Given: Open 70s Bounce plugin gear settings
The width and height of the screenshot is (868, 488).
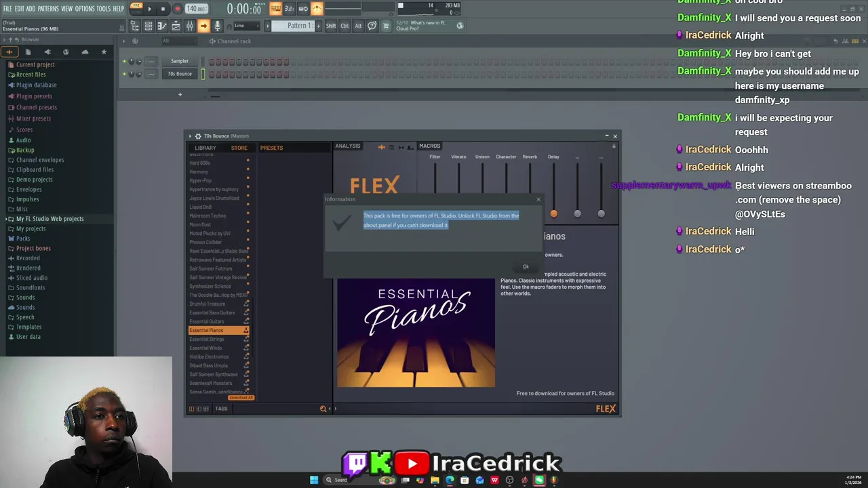Looking at the screenshot, I should [198, 136].
